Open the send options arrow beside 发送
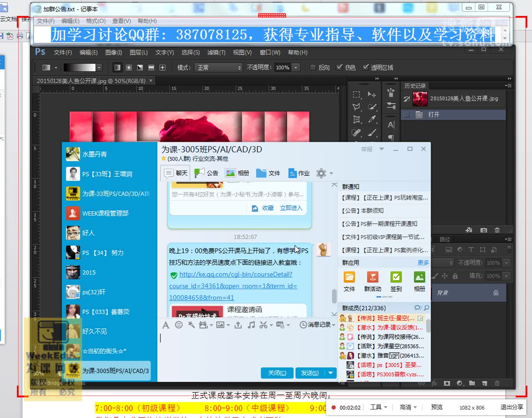Image resolution: width=532 pixels, height=418 pixels. pos(330,373)
